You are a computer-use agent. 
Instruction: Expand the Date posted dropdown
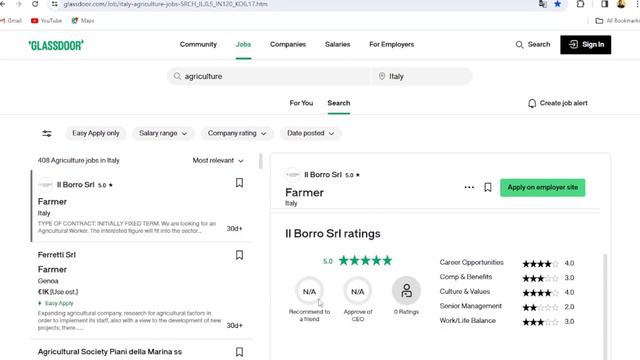[x=310, y=133]
